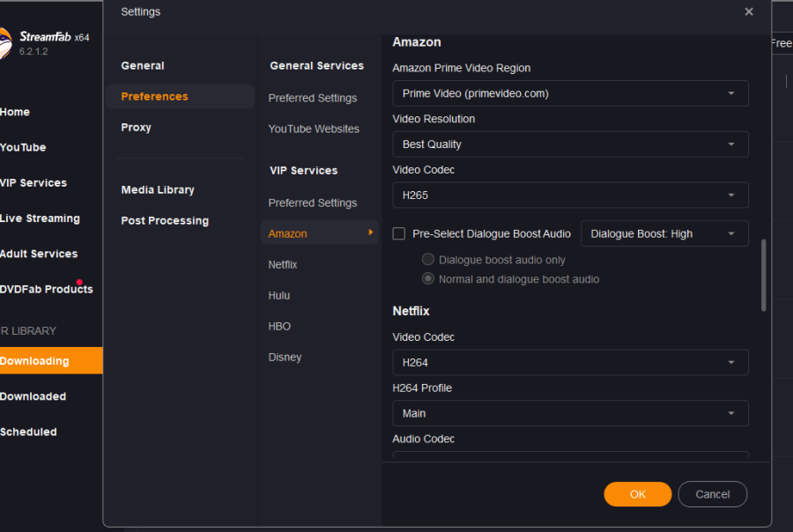Select Dialogue boost audio only option
Screen dimensions: 793x532
coord(428,260)
